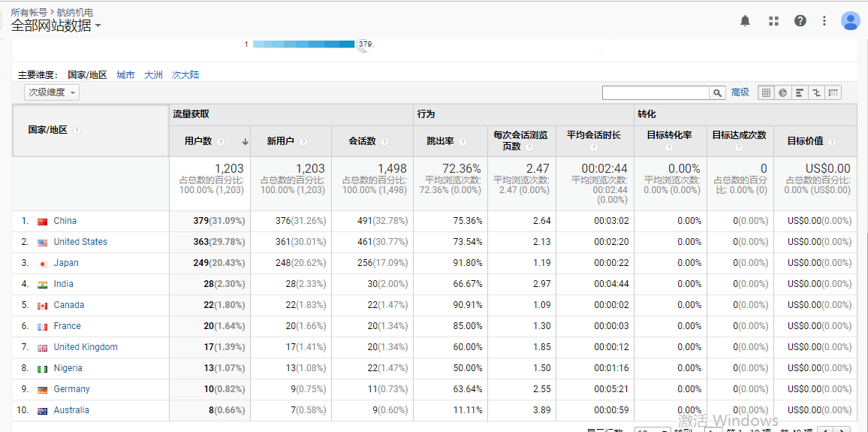The width and height of the screenshot is (868, 432).
Task: Select total users figure 1,203 under 用户数
Action: 229,168
